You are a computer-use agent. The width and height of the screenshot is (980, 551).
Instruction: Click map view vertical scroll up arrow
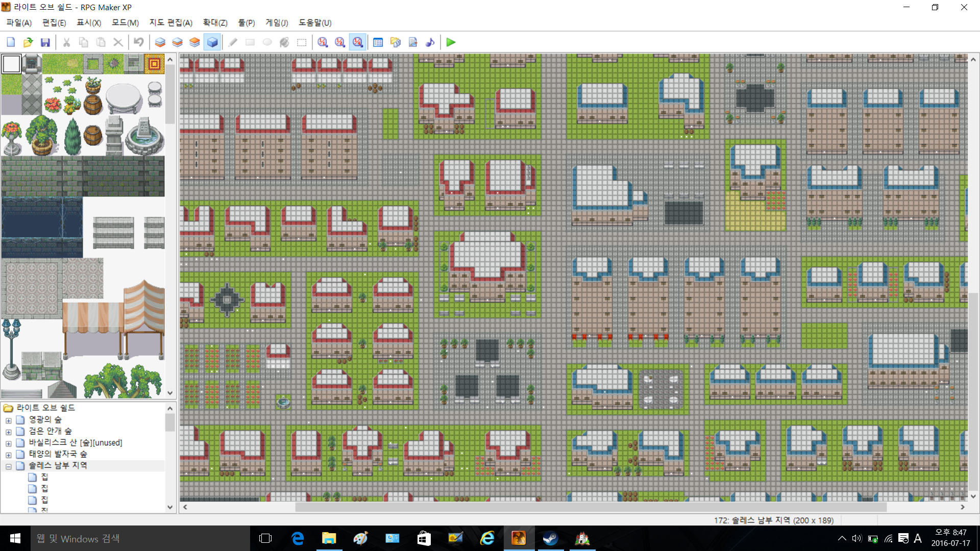click(x=973, y=60)
